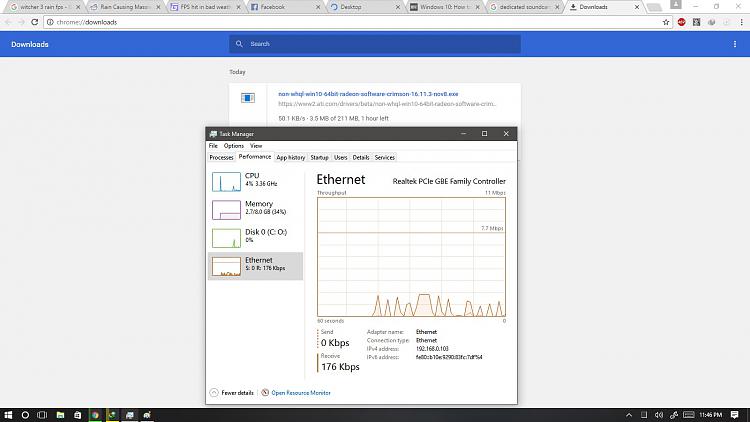Screen dimensions: 750x422
Task: Click the Ethernet throughput graph
Action: tap(411, 257)
